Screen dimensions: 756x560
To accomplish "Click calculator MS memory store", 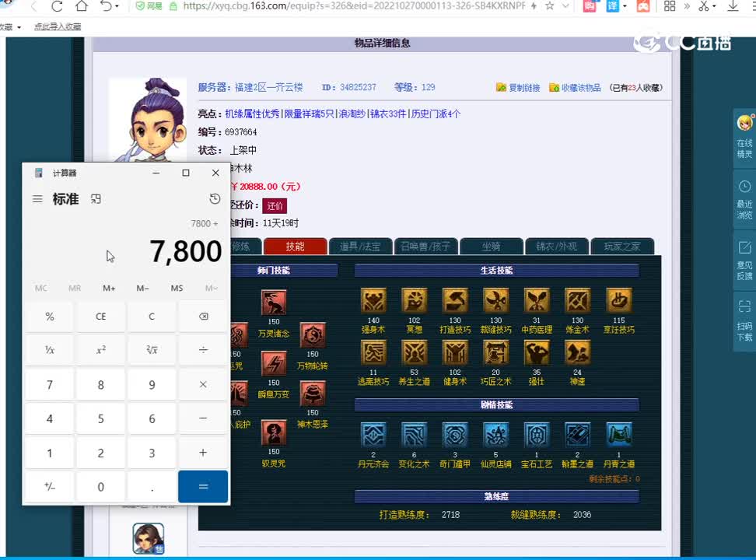I will [x=177, y=288].
